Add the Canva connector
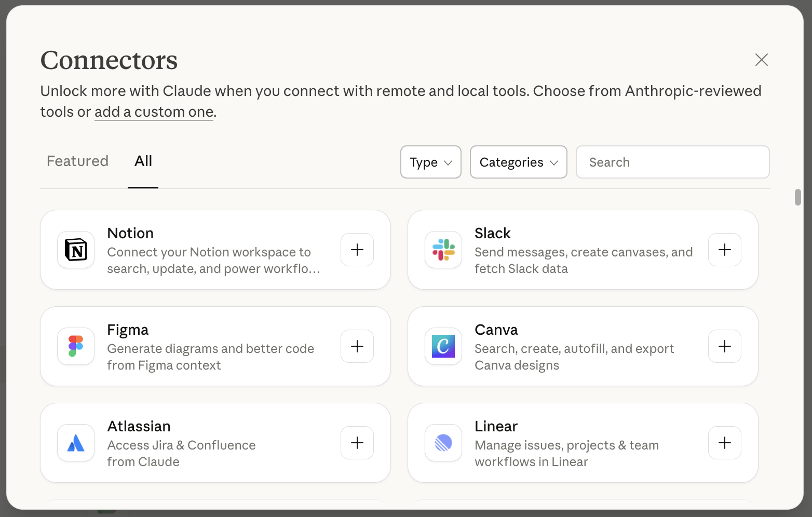Viewport: 812px width, 517px height. coord(724,346)
